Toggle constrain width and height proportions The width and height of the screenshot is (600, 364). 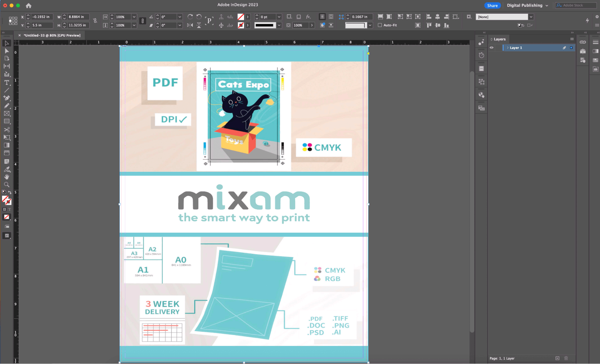click(x=95, y=21)
